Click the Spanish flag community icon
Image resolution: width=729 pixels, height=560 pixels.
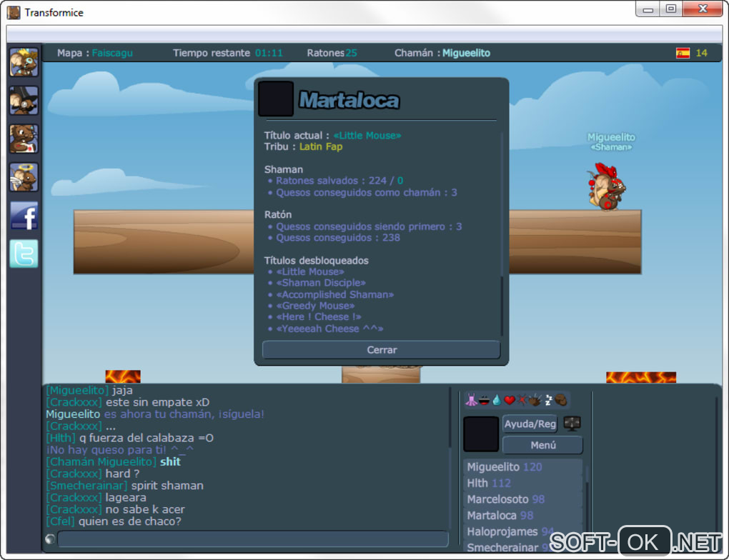683,53
